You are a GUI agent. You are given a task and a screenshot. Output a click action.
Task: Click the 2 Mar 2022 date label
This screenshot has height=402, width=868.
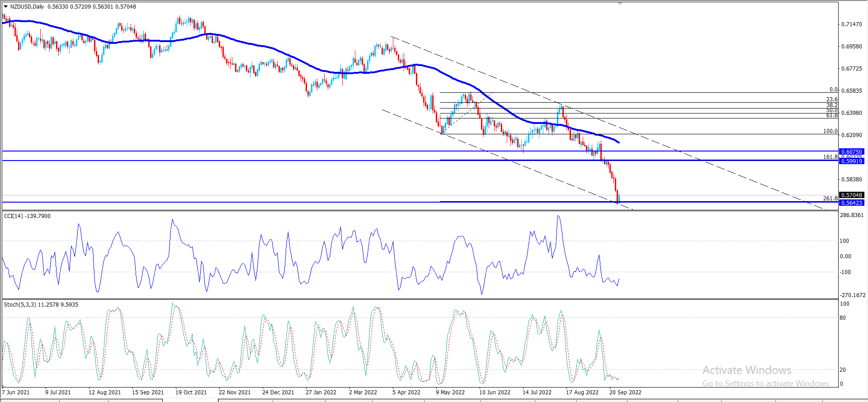(363, 393)
